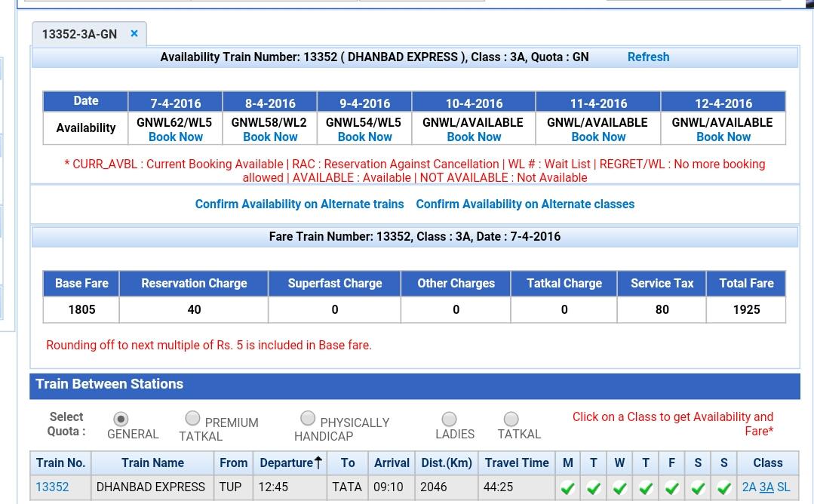Open Confirm Availability on Alternate trains
This screenshot has height=504, width=814.
tap(299, 204)
